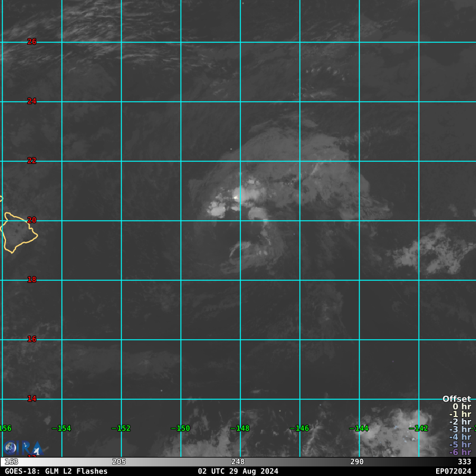Click the grayscale colorbar at value 248
This screenshot has width=476, height=476.
(x=238, y=462)
